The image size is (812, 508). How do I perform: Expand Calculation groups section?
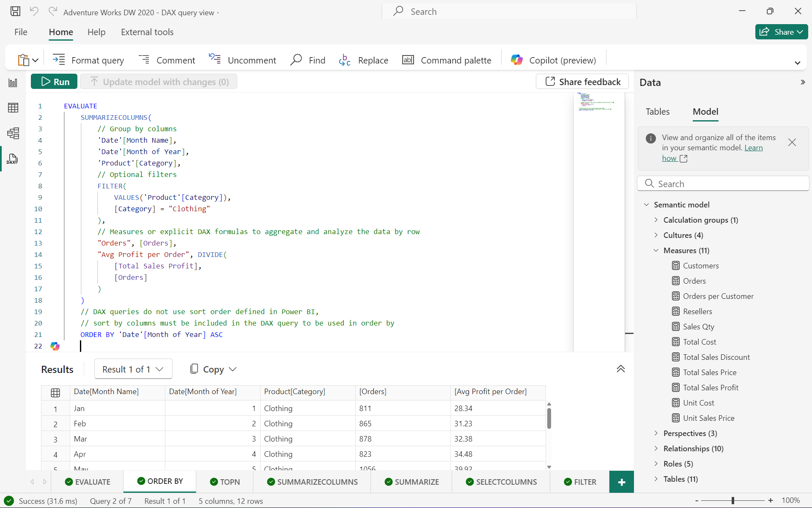[x=656, y=219]
